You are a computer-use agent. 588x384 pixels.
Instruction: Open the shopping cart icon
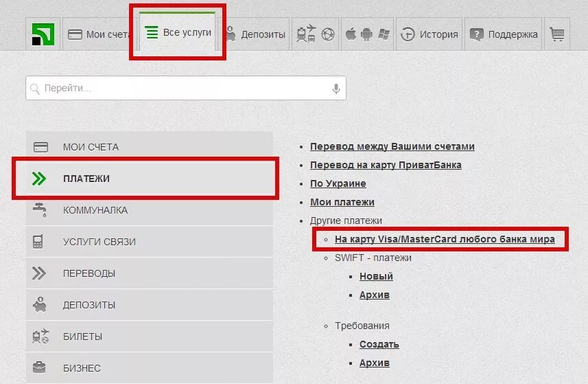pos(557,34)
